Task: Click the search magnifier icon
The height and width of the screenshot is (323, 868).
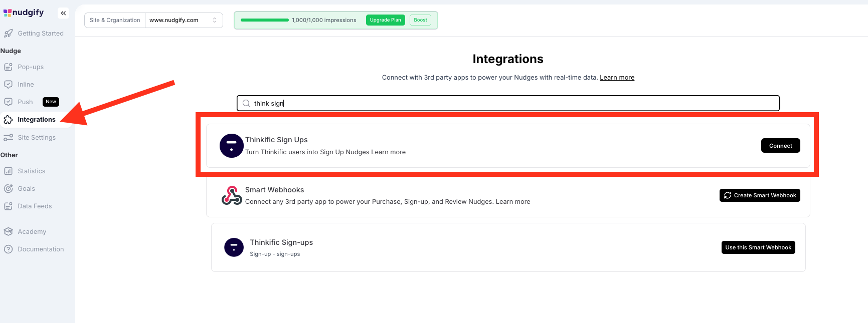Action: pyautogui.click(x=246, y=104)
